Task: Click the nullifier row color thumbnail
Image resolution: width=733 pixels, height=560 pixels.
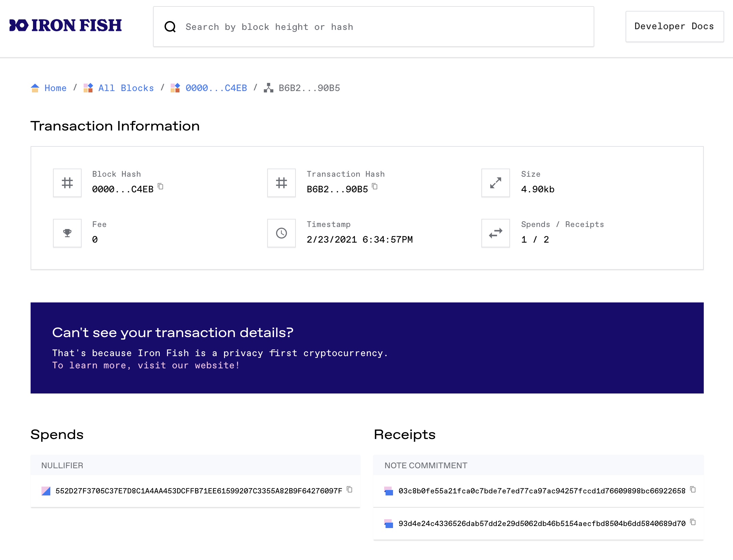Action: point(46,491)
